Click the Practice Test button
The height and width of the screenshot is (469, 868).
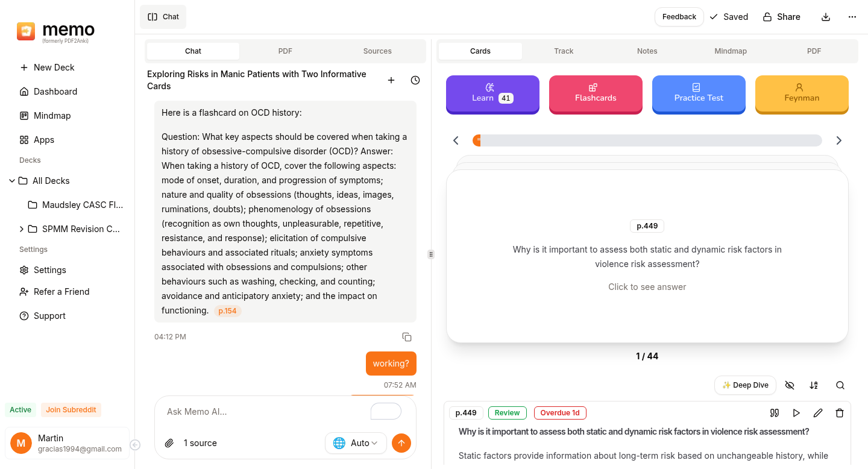tap(699, 93)
